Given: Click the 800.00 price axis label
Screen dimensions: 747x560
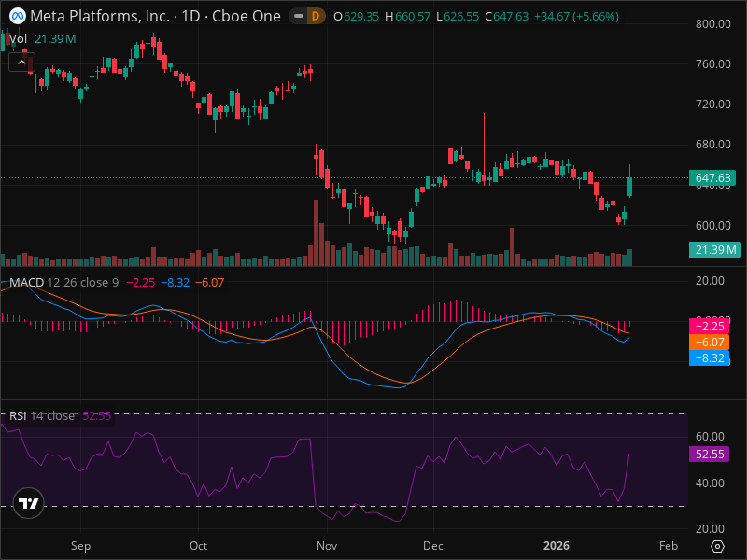Looking at the screenshot, I should [712, 24].
